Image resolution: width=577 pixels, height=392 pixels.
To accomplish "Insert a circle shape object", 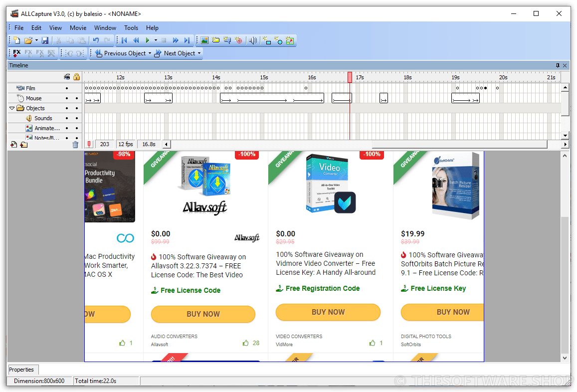I will coord(279,40).
